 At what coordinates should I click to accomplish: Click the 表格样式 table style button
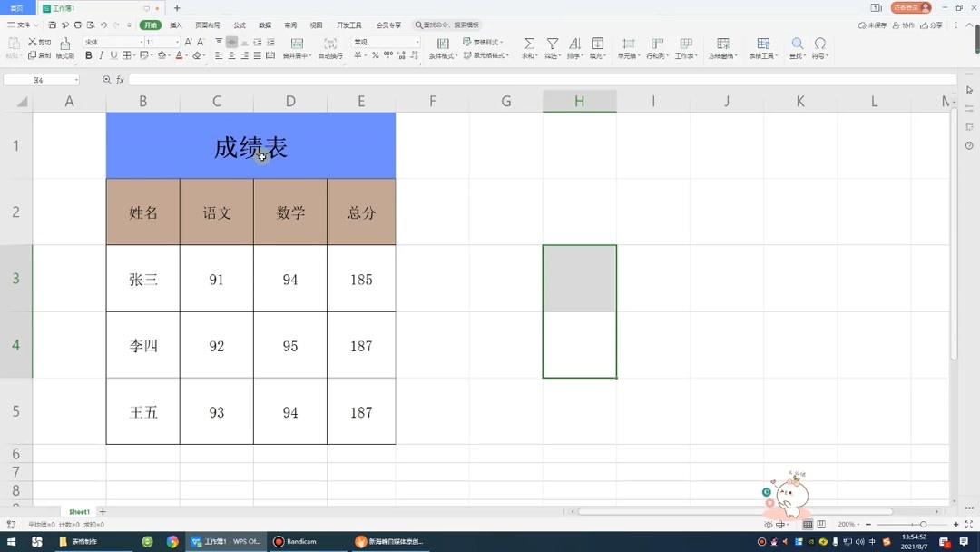[481, 41]
